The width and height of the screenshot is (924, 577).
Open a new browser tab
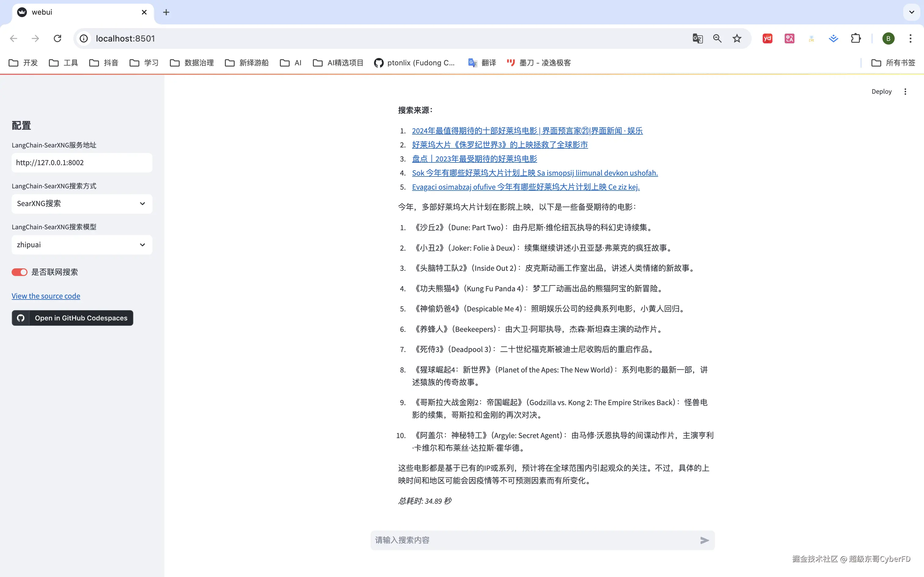166,12
